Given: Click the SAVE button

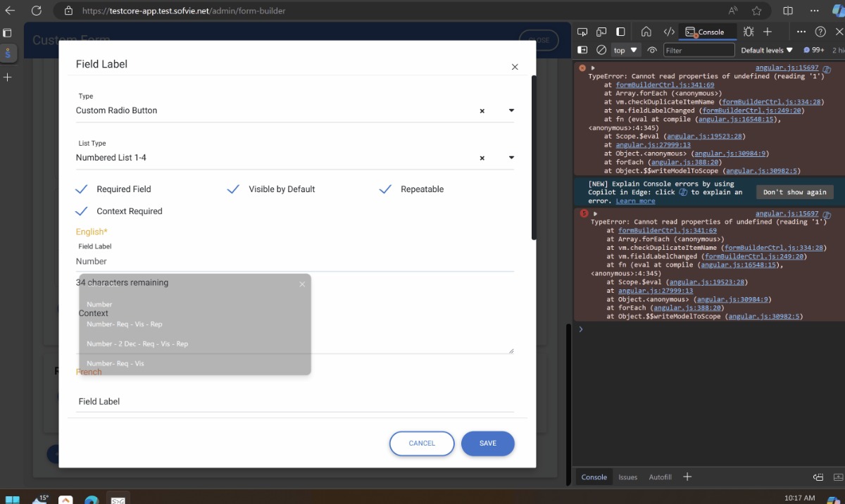Looking at the screenshot, I should coord(488,443).
